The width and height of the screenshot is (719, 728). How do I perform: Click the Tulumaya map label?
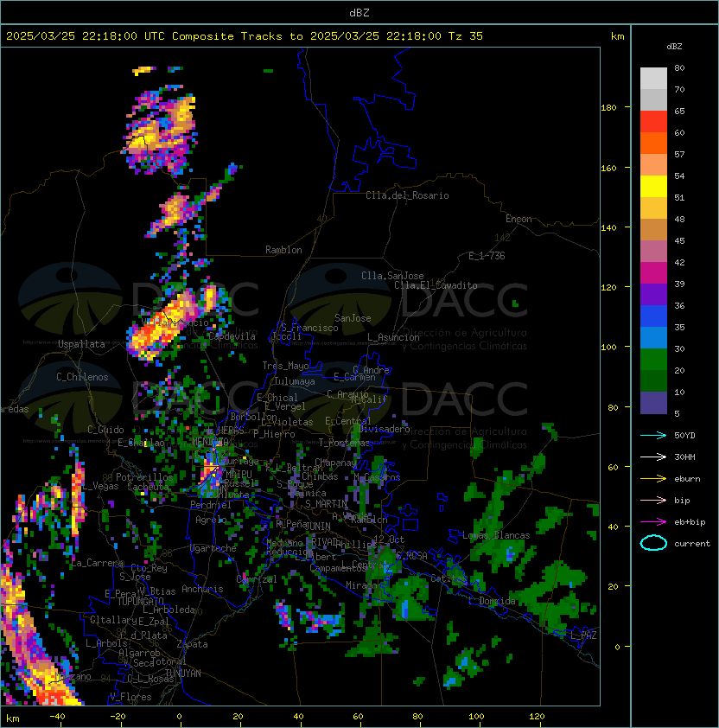(295, 381)
